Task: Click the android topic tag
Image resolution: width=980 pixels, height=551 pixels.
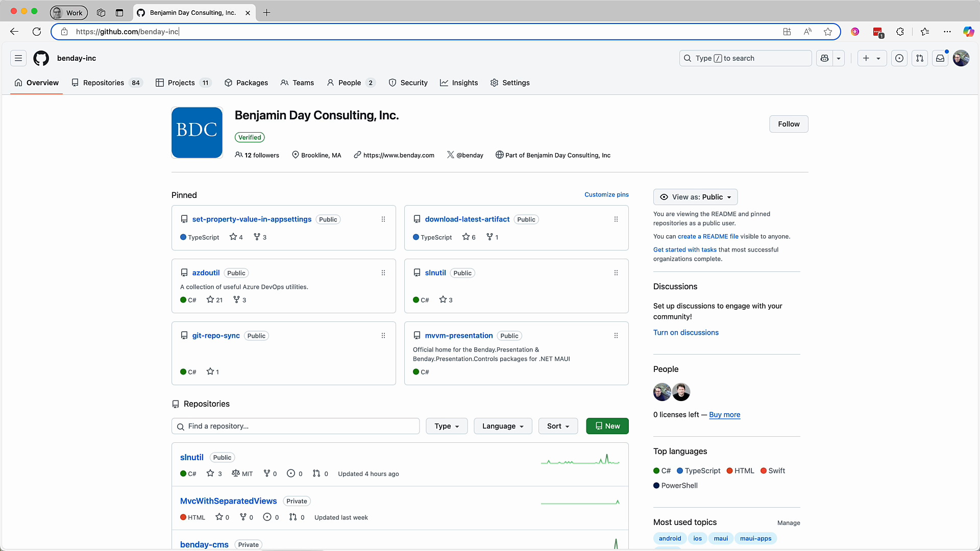Action: [670, 538]
